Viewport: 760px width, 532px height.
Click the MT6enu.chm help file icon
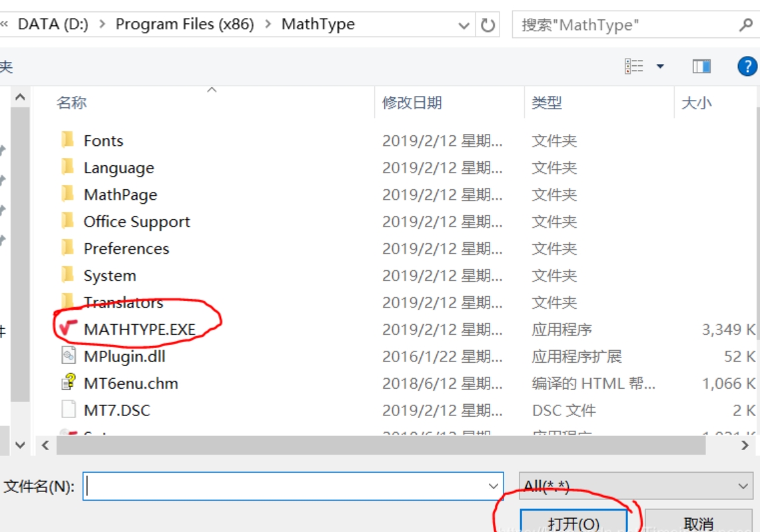coord(69,382)
